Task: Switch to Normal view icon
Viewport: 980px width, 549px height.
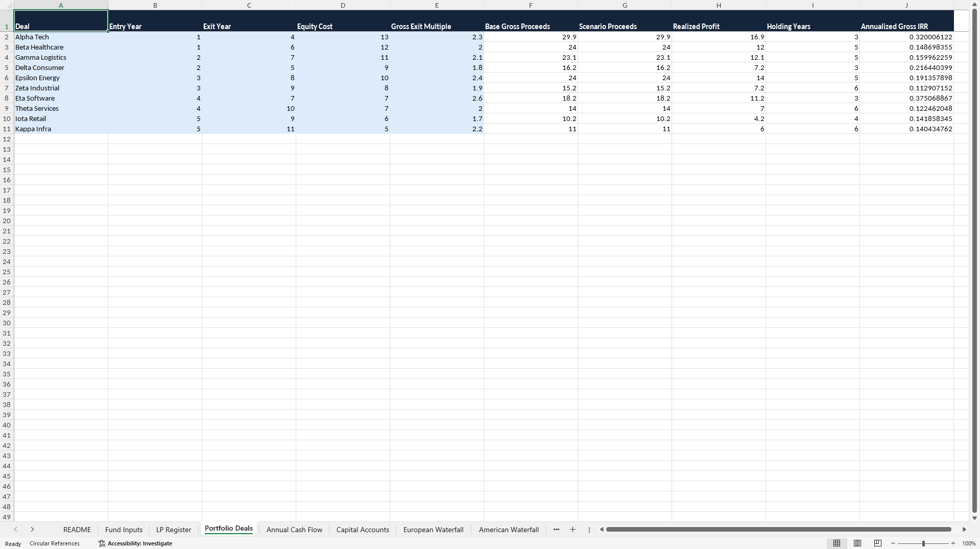Action: tap(836, 543)
